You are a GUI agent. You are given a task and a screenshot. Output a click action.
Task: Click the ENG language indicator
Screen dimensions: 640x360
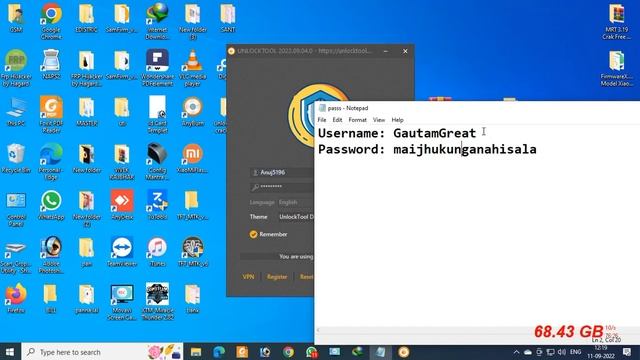[x=576, y=352]
